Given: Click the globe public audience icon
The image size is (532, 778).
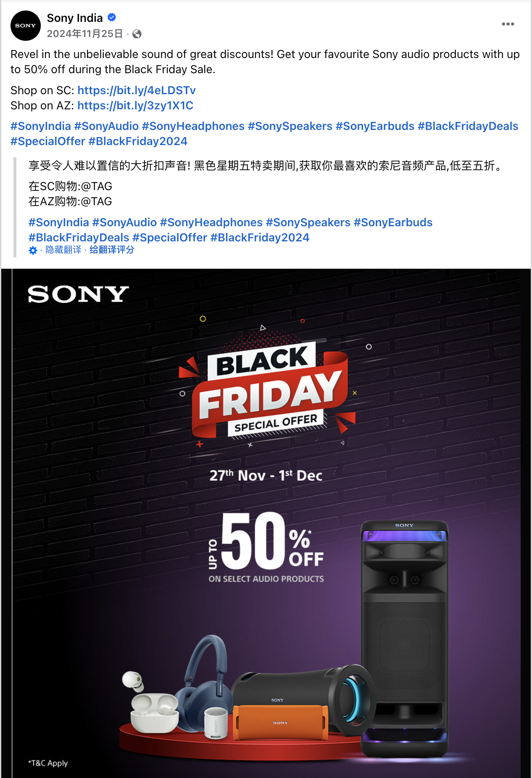Looking at the screenshot, I should pyautogui.click(x=137, y=34).
